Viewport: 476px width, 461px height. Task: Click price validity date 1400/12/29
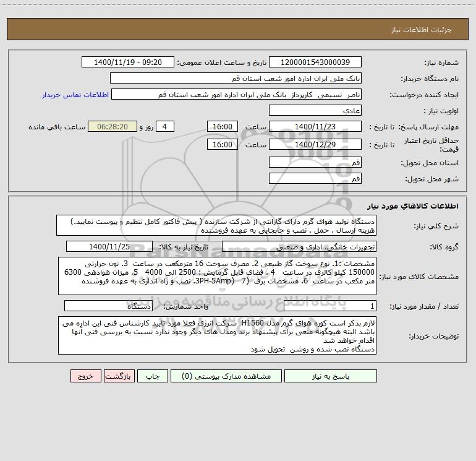315,144
